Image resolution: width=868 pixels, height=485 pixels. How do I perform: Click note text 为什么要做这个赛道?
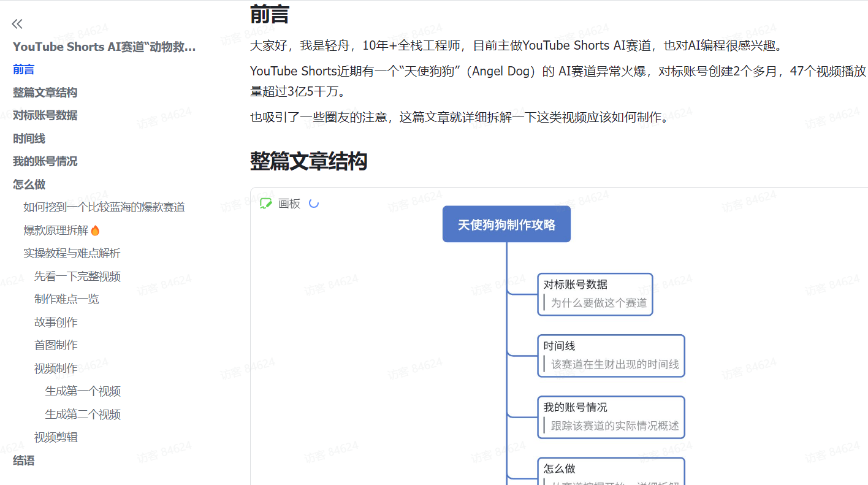[599, 303]
